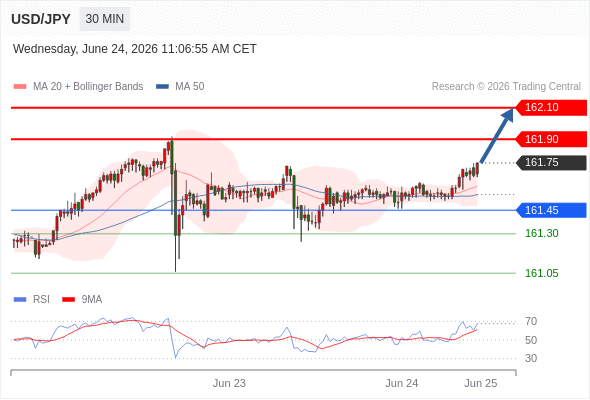Viewport: 590px width, 400px height.
Task: Click the 161.90 resistance price tag
Action: coord(551,139)
